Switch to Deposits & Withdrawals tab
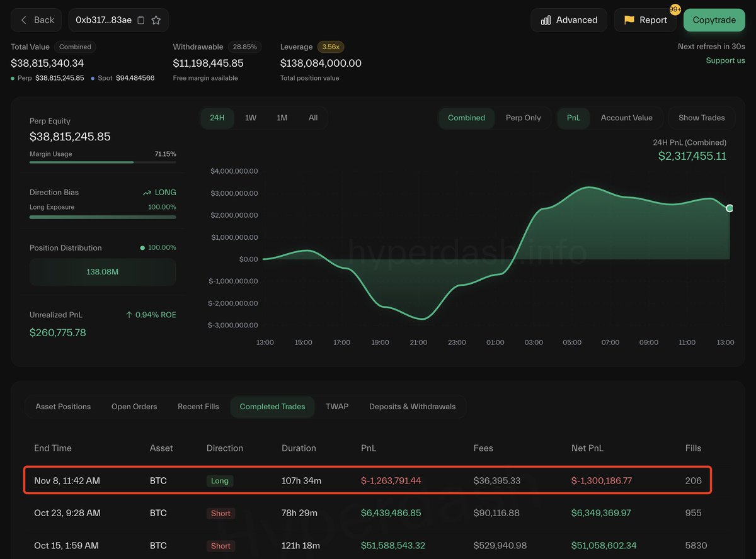Image resolution: width=756 pixels, height=559 pixels. [x=412, y=407]
